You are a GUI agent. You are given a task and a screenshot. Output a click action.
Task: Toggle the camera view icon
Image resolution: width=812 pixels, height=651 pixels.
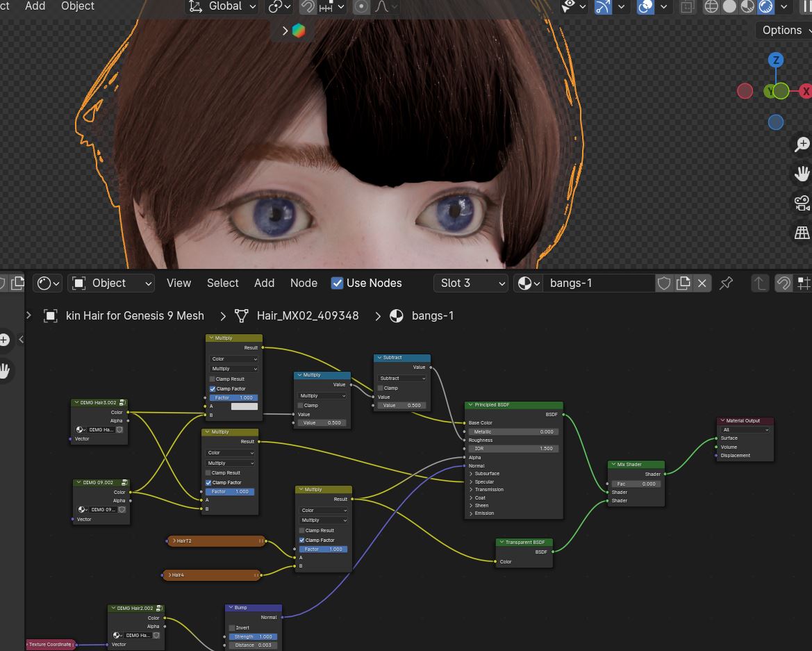click(x=802, y=203)
